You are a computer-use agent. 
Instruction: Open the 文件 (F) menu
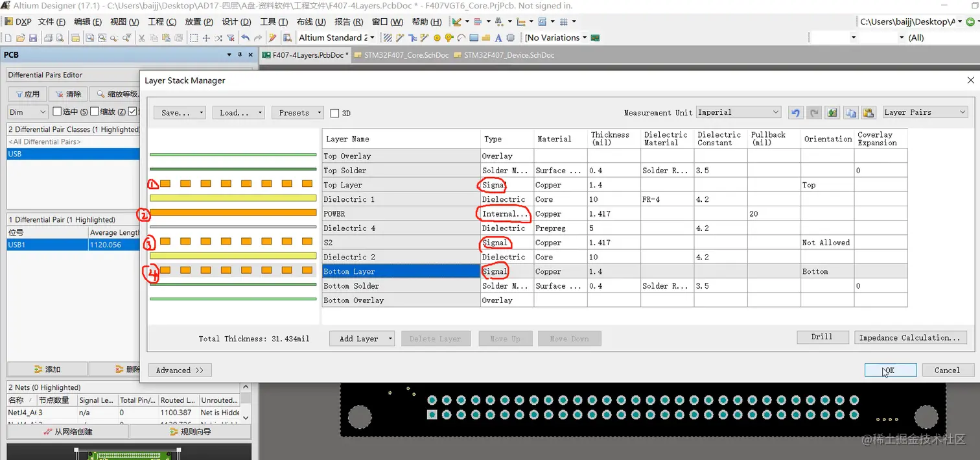pos(51,22)
